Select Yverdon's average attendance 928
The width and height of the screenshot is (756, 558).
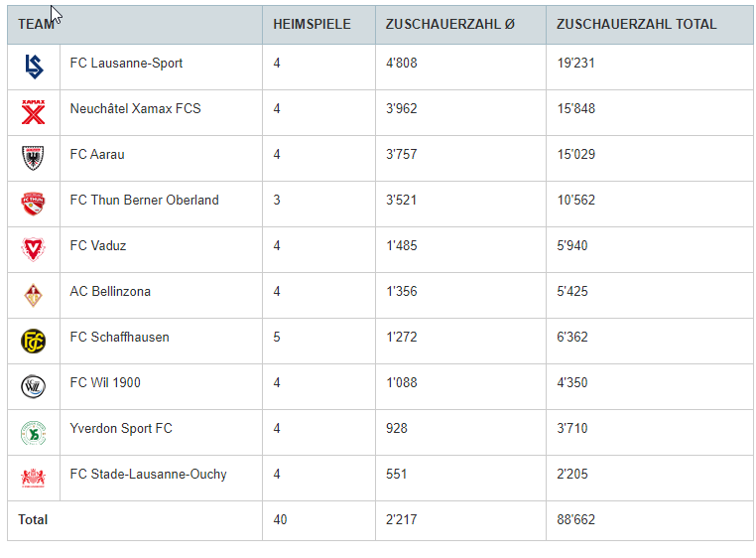[x=397, y=429]
